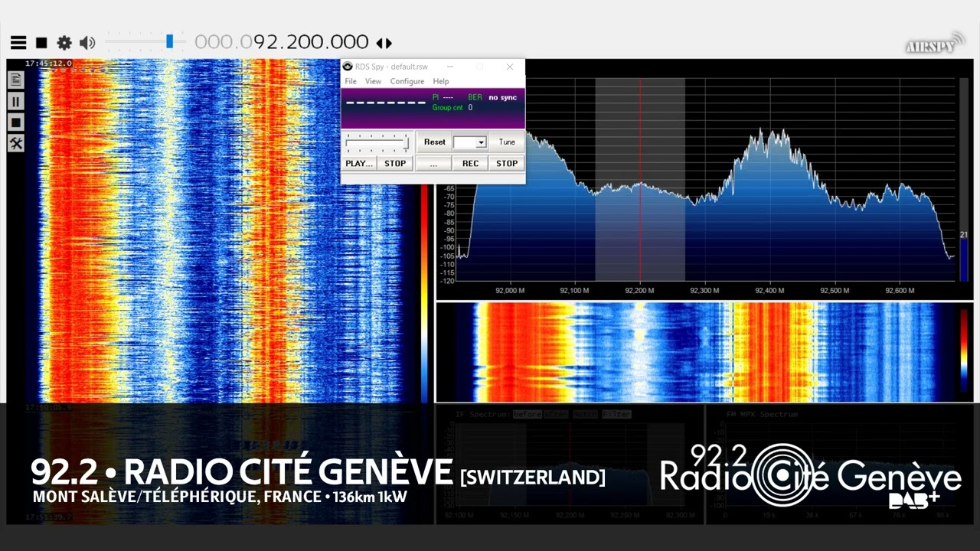Click the STOP button next to REC

pos(507,163)
